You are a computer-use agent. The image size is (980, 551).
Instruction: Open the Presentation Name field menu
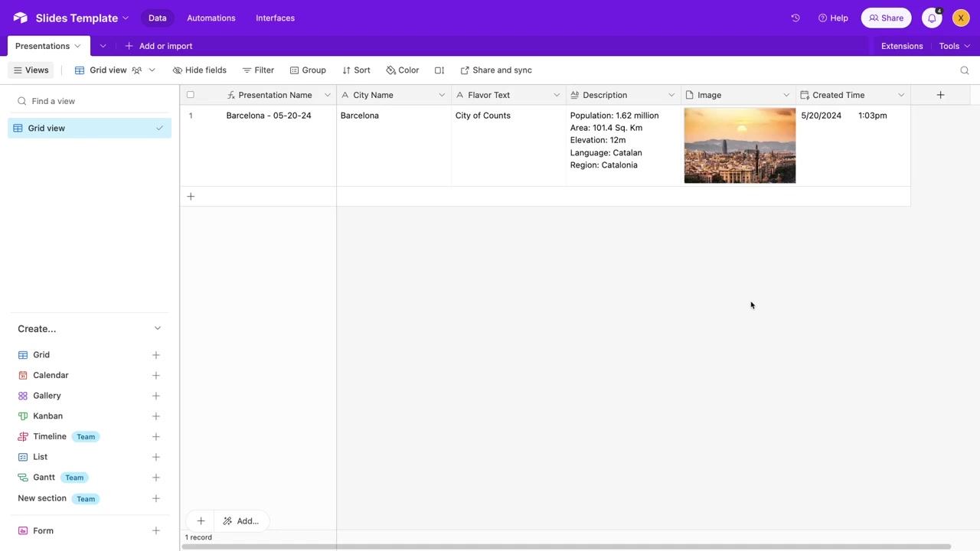[327, 95]
